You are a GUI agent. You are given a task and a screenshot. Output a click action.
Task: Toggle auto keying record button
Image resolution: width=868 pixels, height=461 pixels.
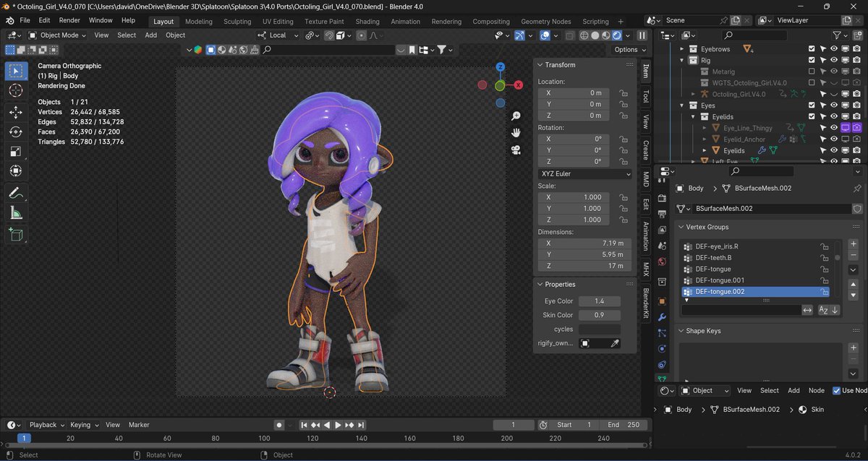point(279,425)
